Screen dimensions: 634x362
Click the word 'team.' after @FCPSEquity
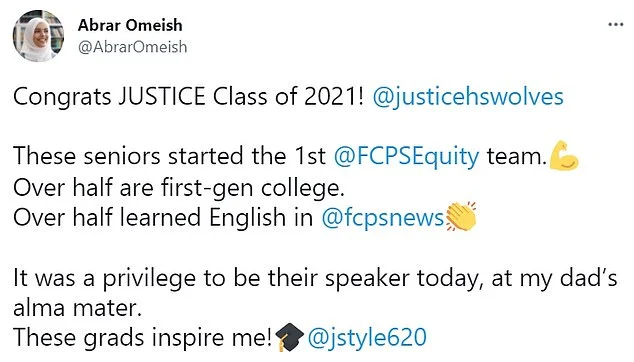click(x=517, y=156)
